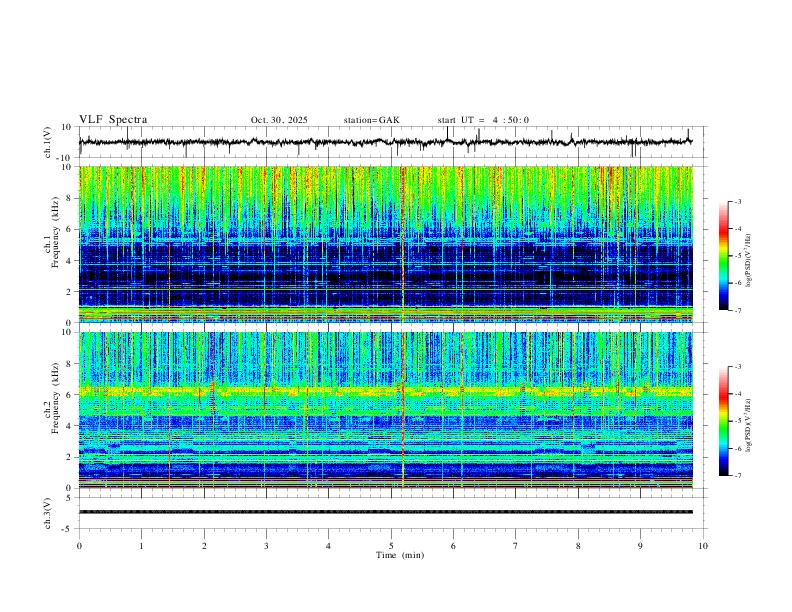Click the 'VLF Spectra' plot title
This screenshot has width=792, height=612.
[113, 120]
